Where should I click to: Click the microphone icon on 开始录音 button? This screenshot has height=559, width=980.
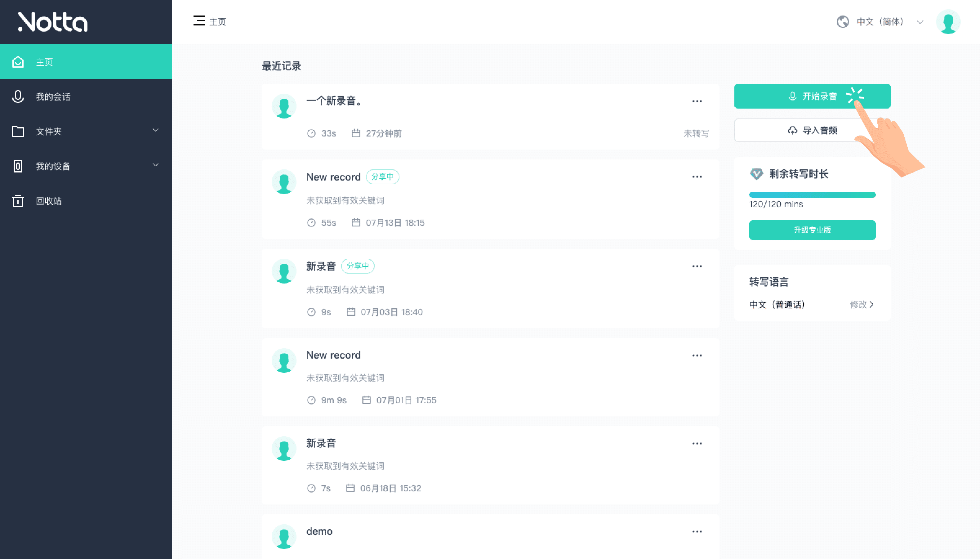[792, 96]
